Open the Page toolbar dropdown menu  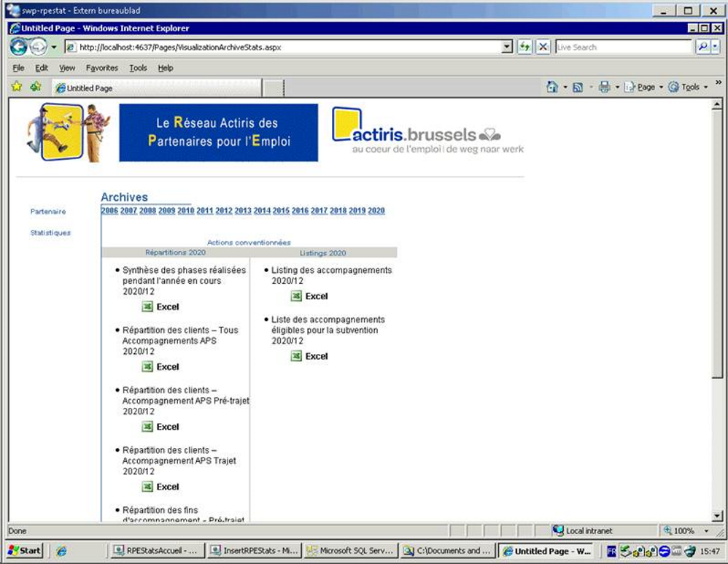coord(644,87)
